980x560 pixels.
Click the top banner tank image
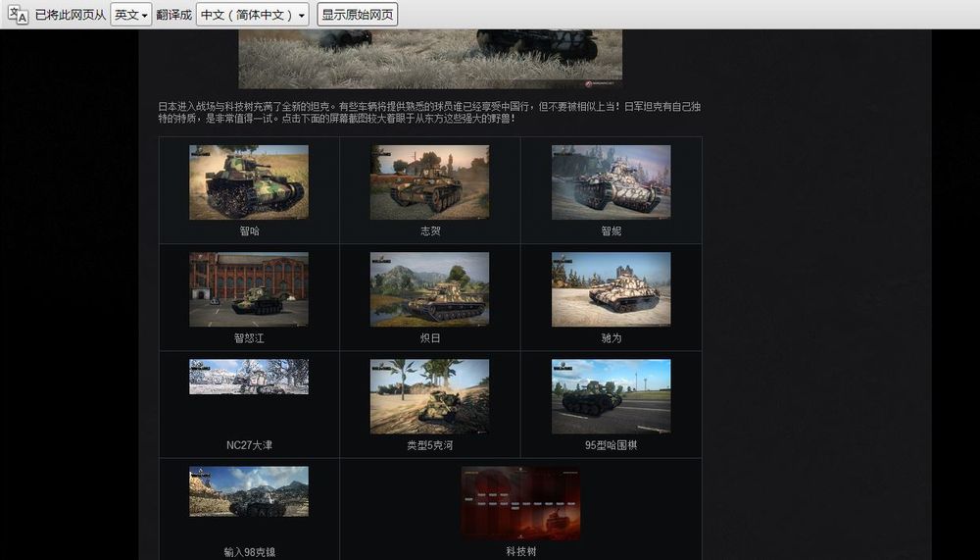pos(430,59)
